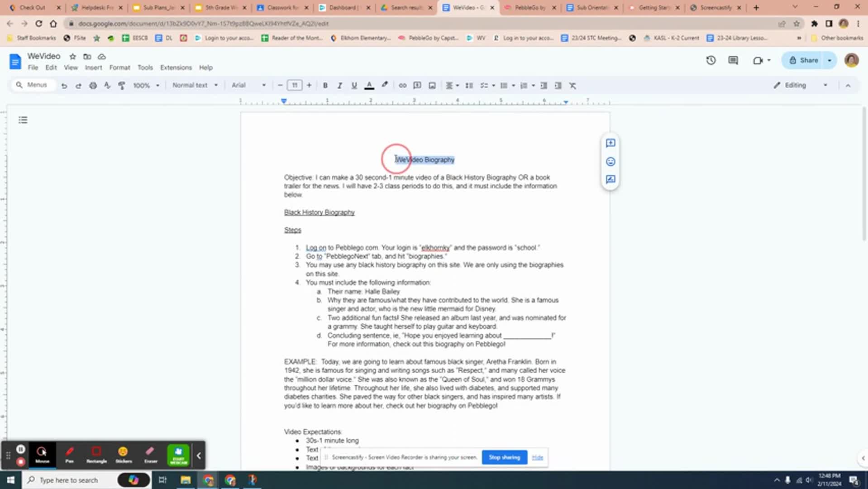Open the text alignment dropdown
This screenshot has height=489, width=868.
pos(452,86)
